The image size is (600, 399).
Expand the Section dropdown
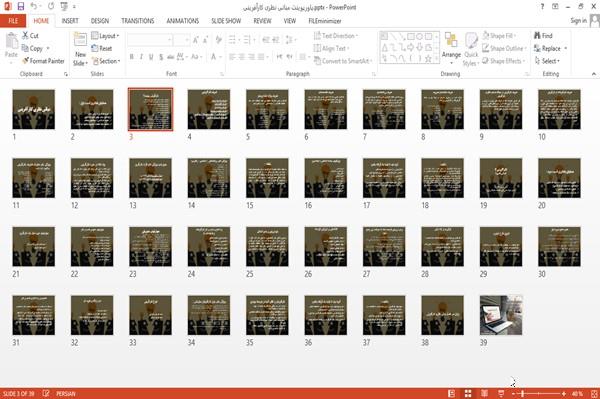click(106, 61)
